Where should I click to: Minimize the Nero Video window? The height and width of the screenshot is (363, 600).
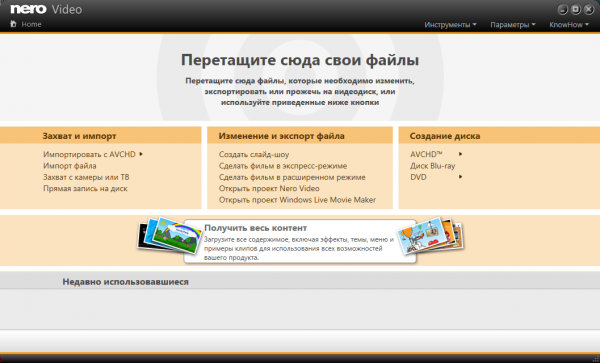coord(562,10)
